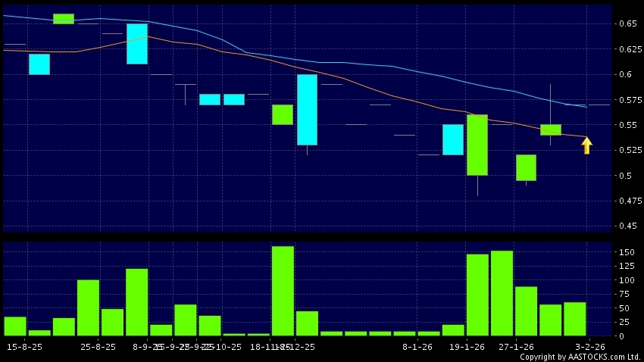Click the tall green candlestick above 19-1-26
Viewport: 644px width, 362px height.
477,145
